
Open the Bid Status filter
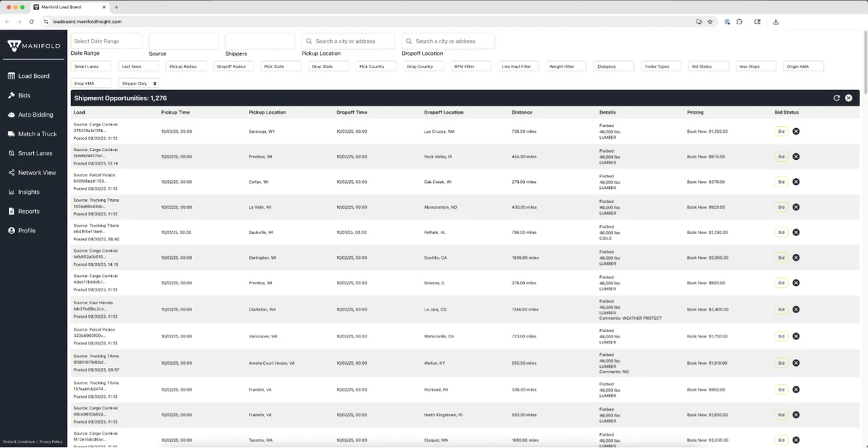point(708,66)
